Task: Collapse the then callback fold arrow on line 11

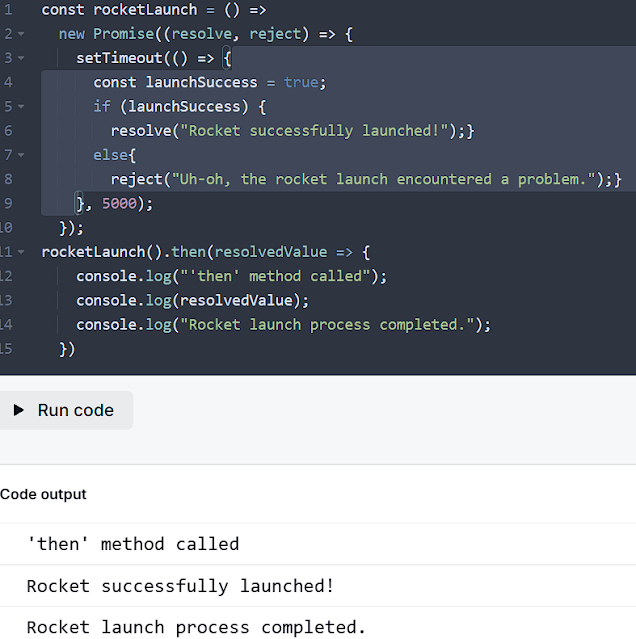Action: click(21, 252)
